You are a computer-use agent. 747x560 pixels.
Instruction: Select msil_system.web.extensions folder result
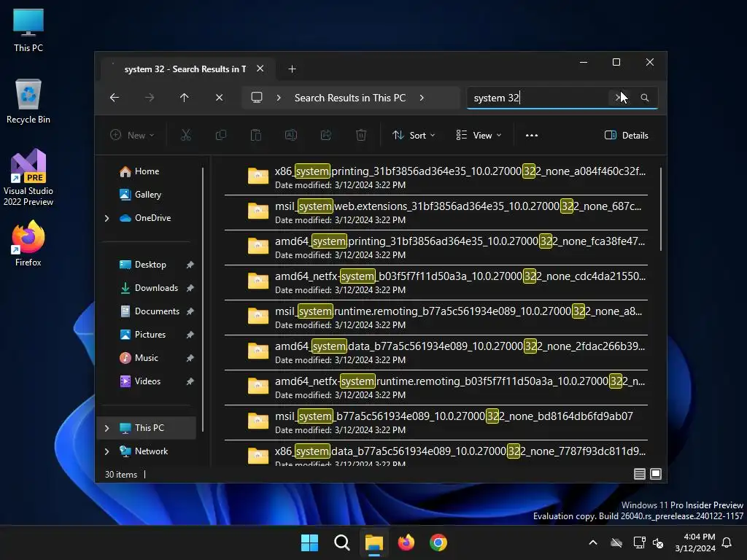pyautogui.click(x=436, y=212)
